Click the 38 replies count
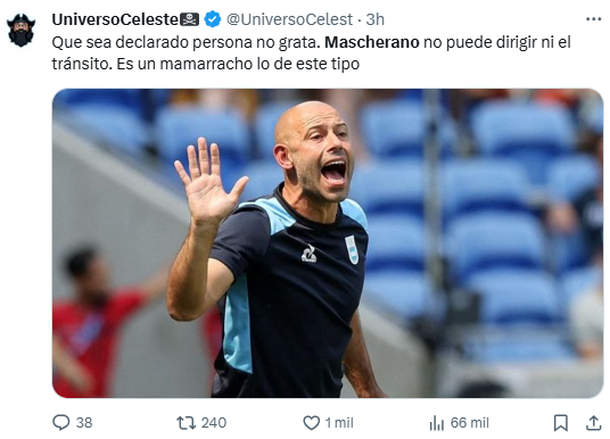Image resolution: width=610 pixels, height=439 pixels. point(84,423)
